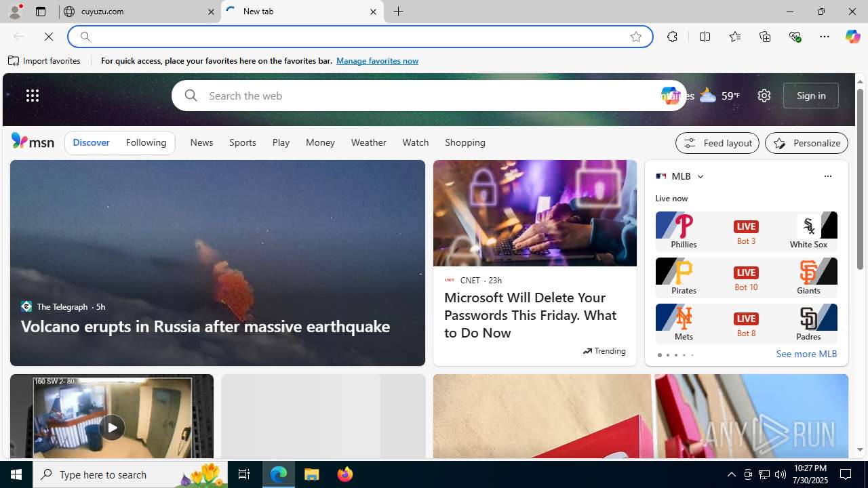Open the MSN app launcher grid
Image resolution: width=868 pixels, height=488 pixels.
point(33,96)
